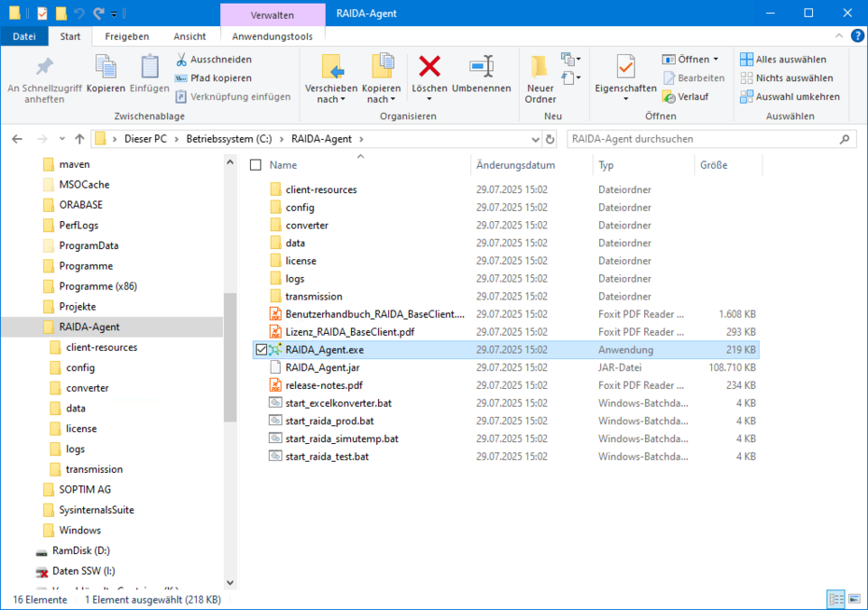Click Umbenennen rename icon
The width and height of the screenshot is (868, 610).
pyautogui.click(x=482, y=67)
